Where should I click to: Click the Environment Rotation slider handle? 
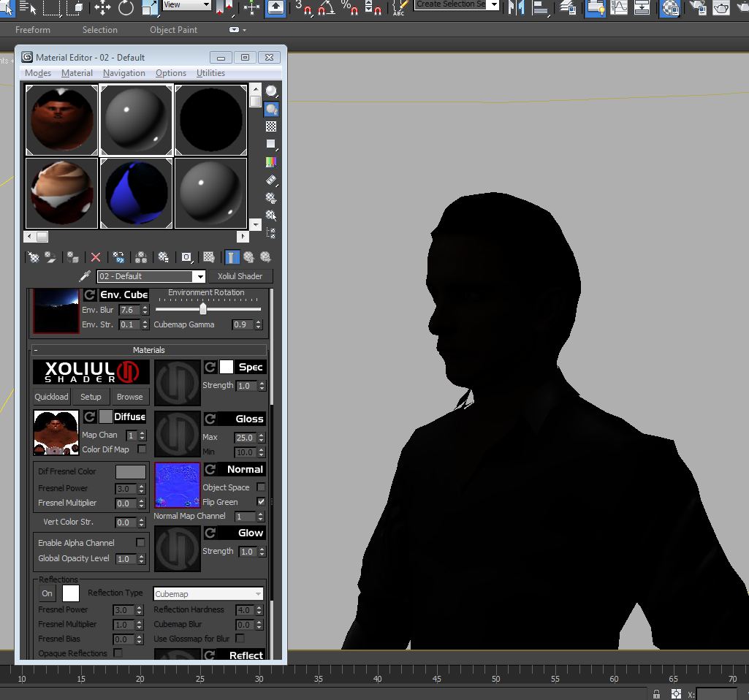(x=203, y=309)
